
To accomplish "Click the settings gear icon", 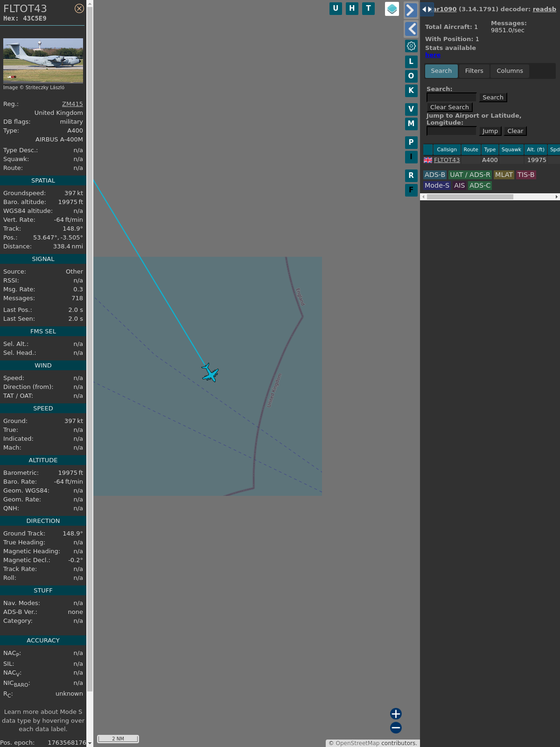I will [411, 46].
